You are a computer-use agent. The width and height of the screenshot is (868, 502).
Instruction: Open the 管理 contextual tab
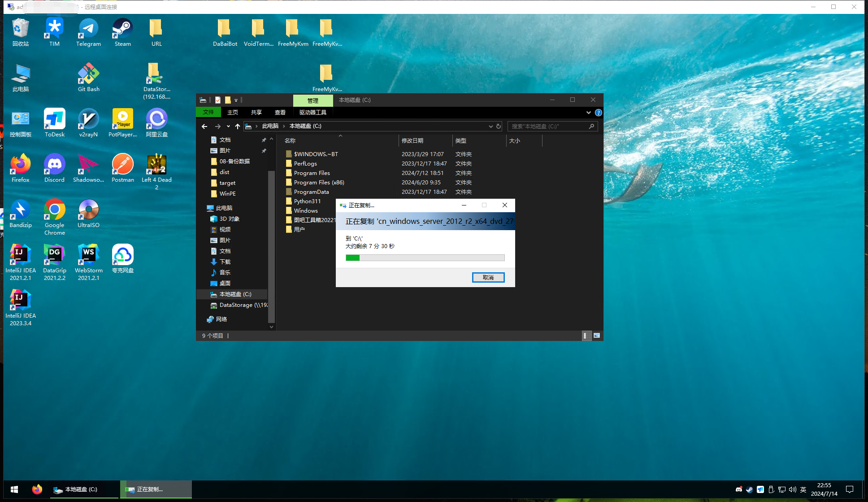point(313,100)
